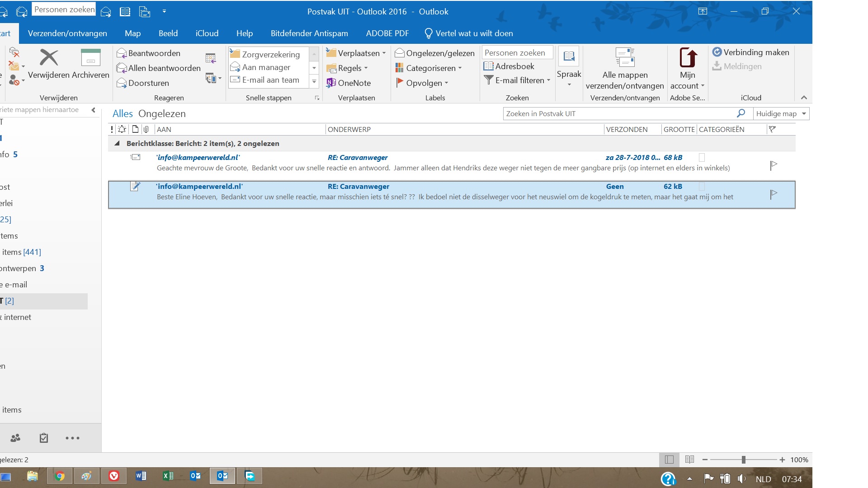Open the Help ribbon tab
Image resolution: width=868 pixels, height=488 pixels.
tap(245, 33)
